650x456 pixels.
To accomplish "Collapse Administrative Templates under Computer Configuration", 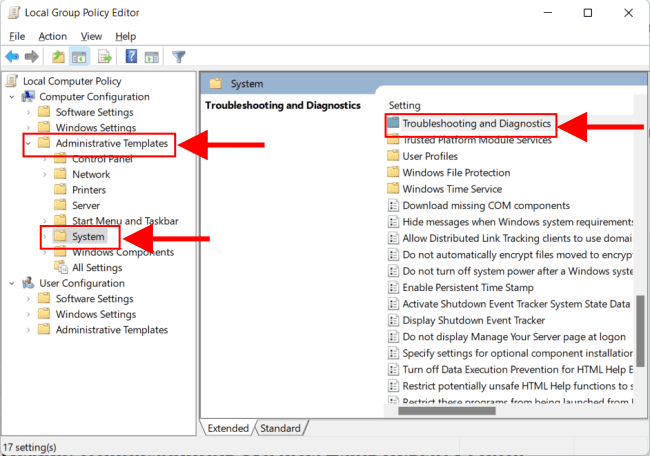I will coord(28,143).
